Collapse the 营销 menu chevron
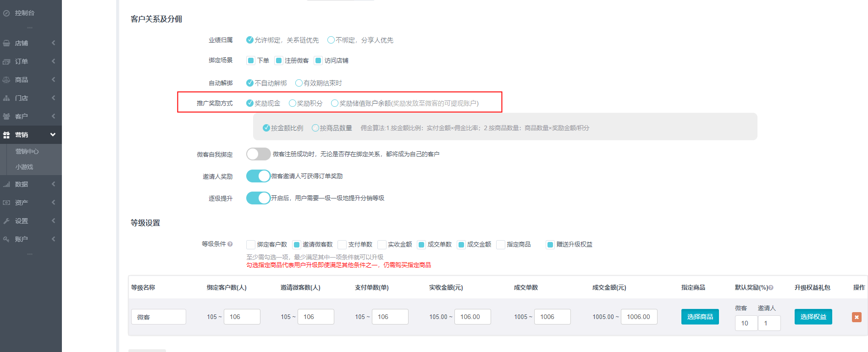868x352 pixels. pyautogui.click(x=53, y=135)
